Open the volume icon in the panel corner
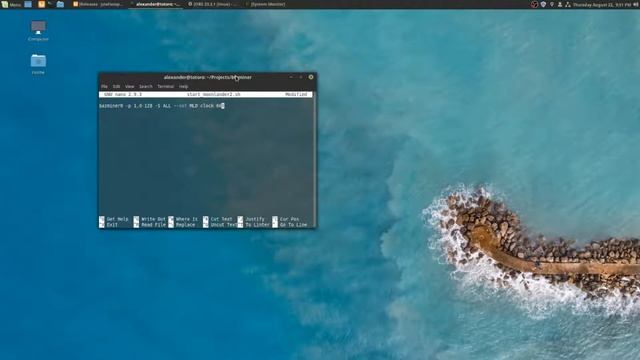This screenshot has height=360, width=640. (637, 4)
